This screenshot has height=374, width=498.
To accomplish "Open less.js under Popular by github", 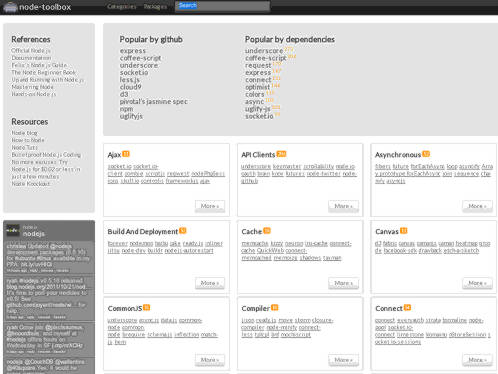I will [130, 80].
